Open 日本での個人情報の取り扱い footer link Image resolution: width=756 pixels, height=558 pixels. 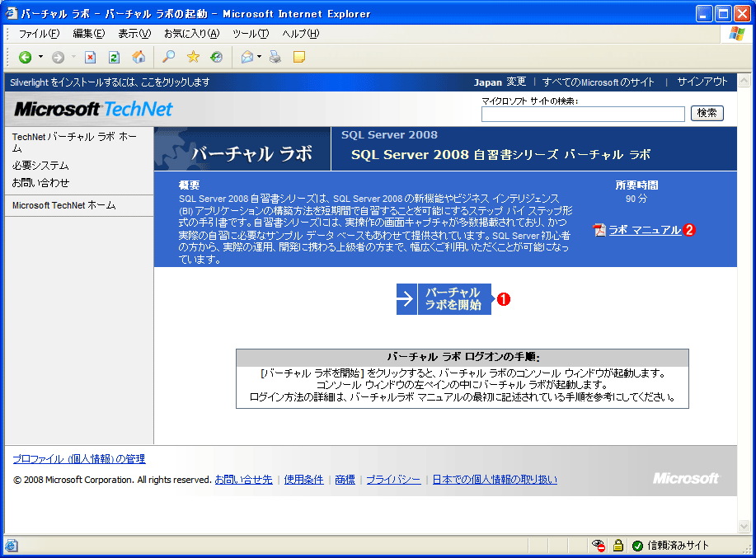pos(495,480)
